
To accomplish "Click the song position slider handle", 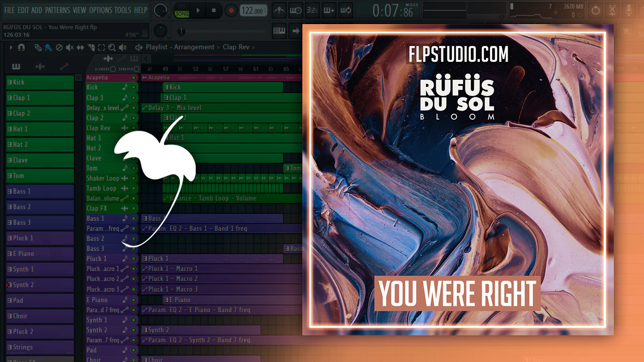I will tap(182, 31).
